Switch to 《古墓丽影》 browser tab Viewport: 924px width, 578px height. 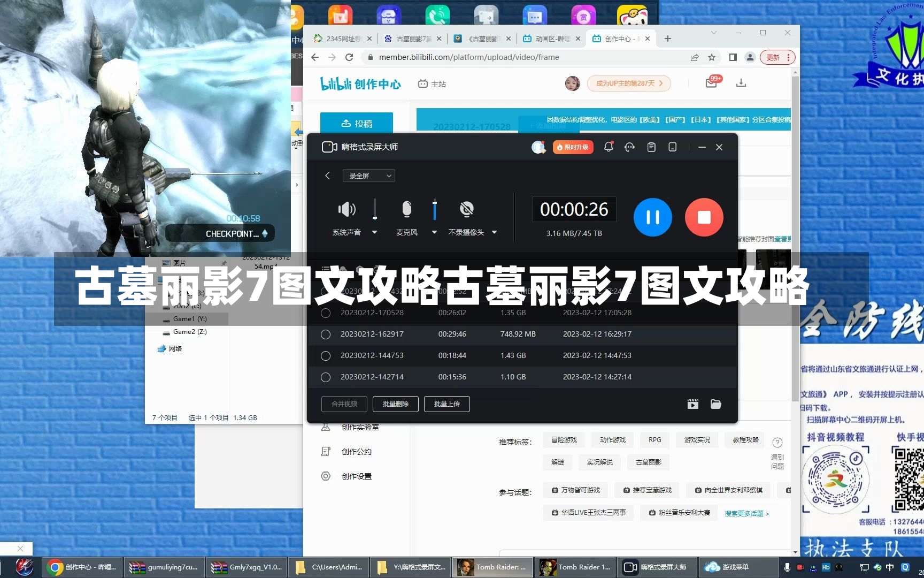[482, 39]
